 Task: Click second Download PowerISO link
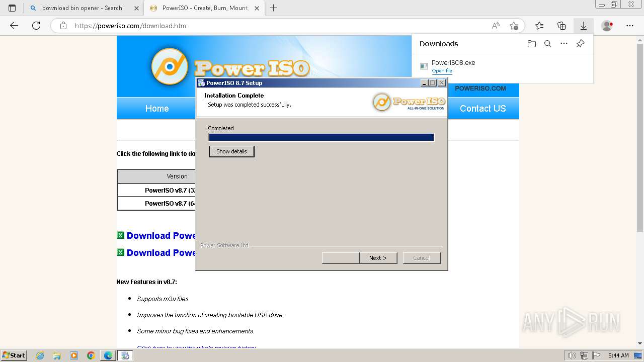point(161,253)
